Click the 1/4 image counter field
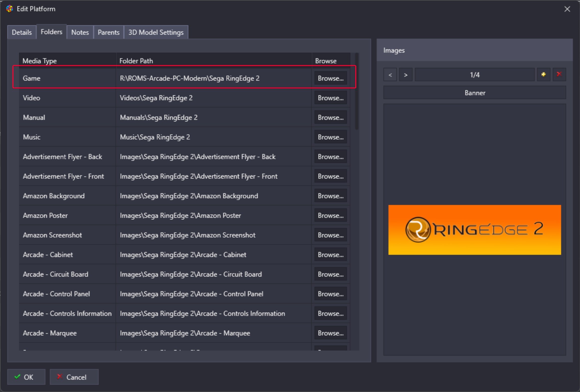580x392 pixels. [474, 75]
